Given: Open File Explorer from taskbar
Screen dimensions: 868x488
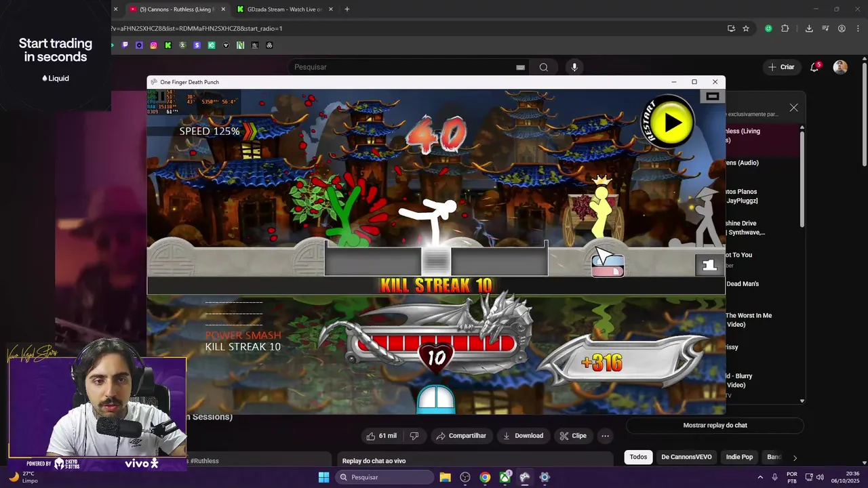Looking at the screenshot, I should 445,477.
